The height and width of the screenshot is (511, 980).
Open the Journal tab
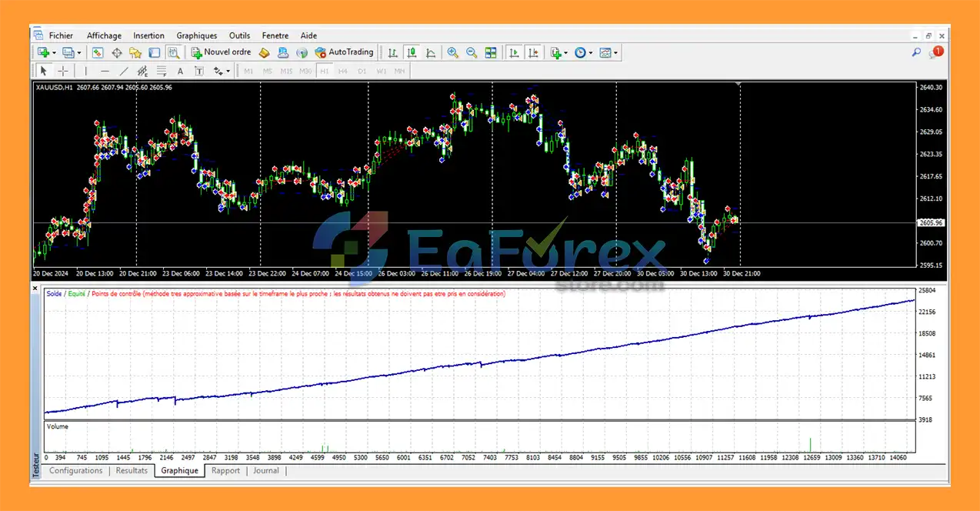point(266,470)
